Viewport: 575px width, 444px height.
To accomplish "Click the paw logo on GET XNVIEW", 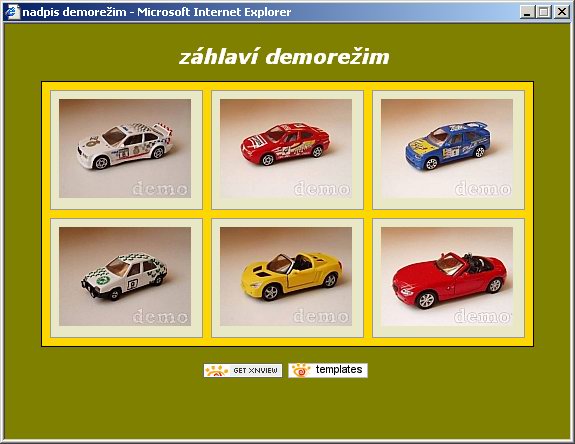I will 217,371.
